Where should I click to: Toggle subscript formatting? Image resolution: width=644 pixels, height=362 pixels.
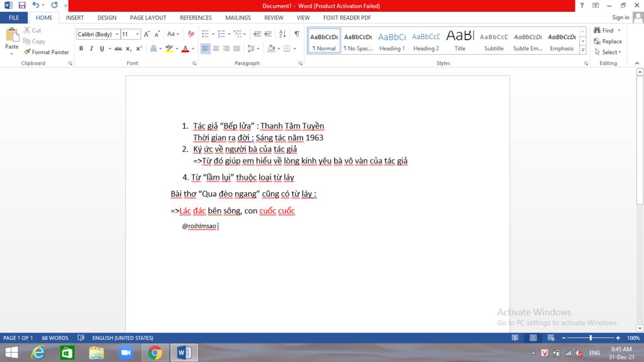point(128,48)
